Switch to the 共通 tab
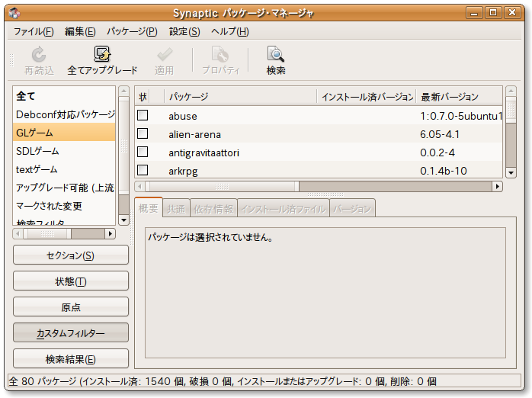 [x=176, y=209]
